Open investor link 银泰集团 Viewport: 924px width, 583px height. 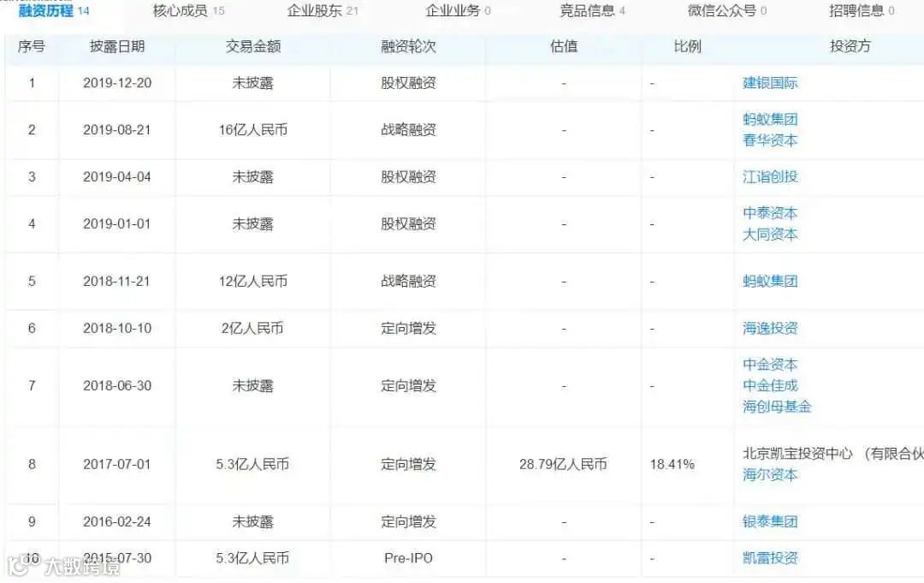770,521
